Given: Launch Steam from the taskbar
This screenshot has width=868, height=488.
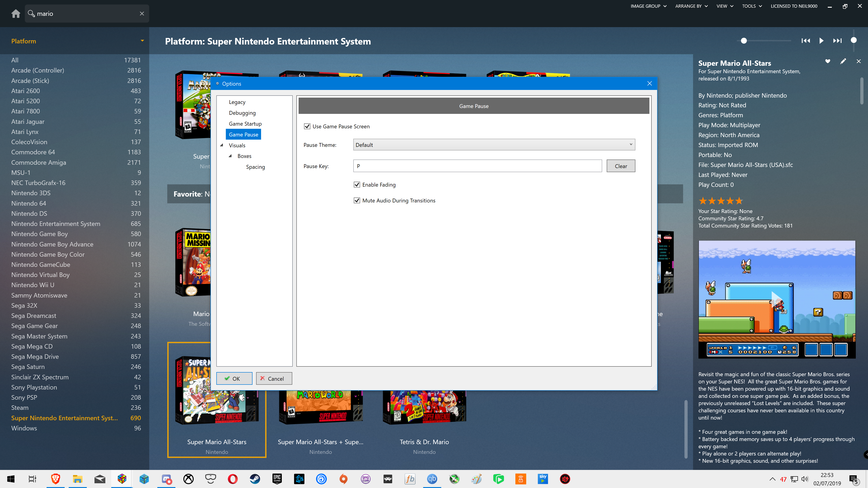Looking at the screenshot, I should [x=255, y=479].
